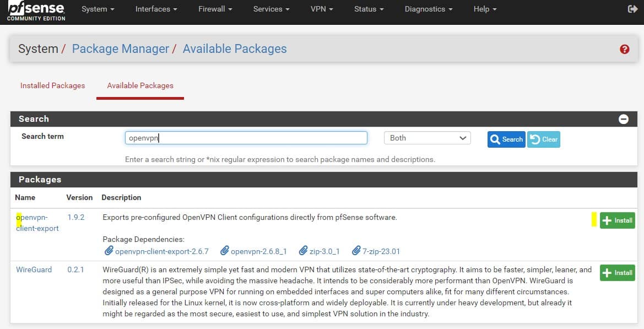Open the Firewall menu
This screenshot has height=329, width=644.
[215, 9]
